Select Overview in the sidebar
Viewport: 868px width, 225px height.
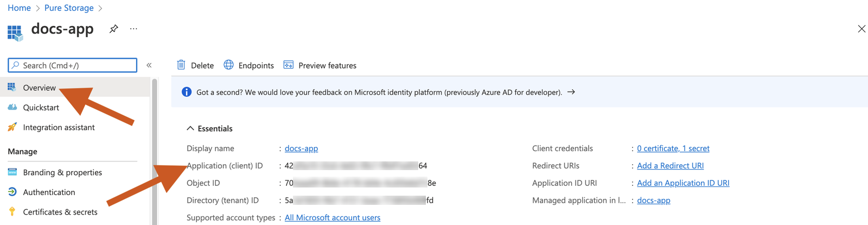point(39,87)
